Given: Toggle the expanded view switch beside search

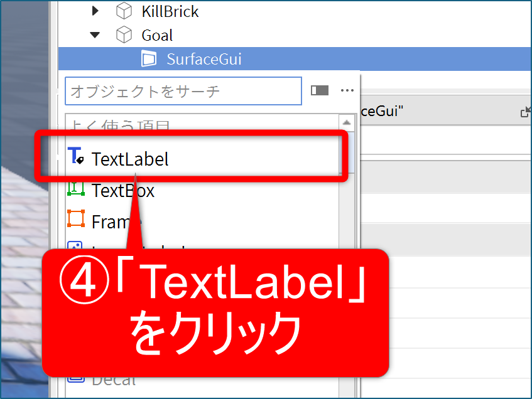Looking at the screenshot, I should click(320, 90).
